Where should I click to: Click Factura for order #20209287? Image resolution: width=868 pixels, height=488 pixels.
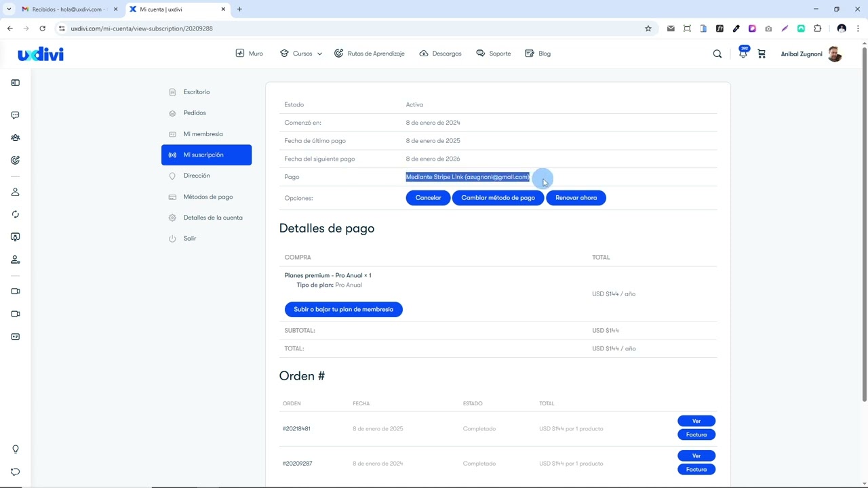696,469
